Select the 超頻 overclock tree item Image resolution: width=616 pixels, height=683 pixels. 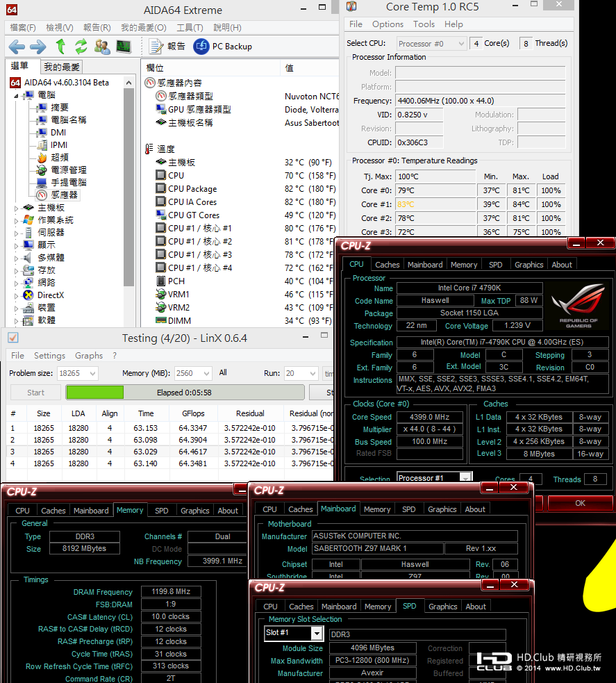point(59,158)
